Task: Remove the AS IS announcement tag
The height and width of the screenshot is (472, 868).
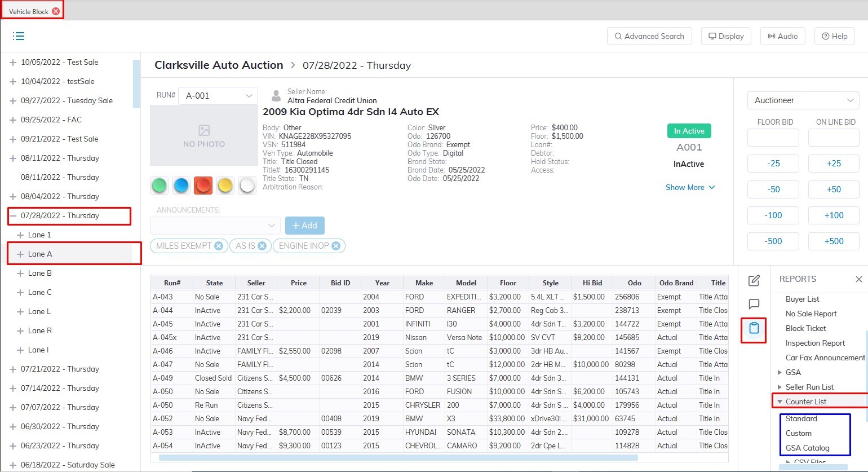Action: pos(262,246)
